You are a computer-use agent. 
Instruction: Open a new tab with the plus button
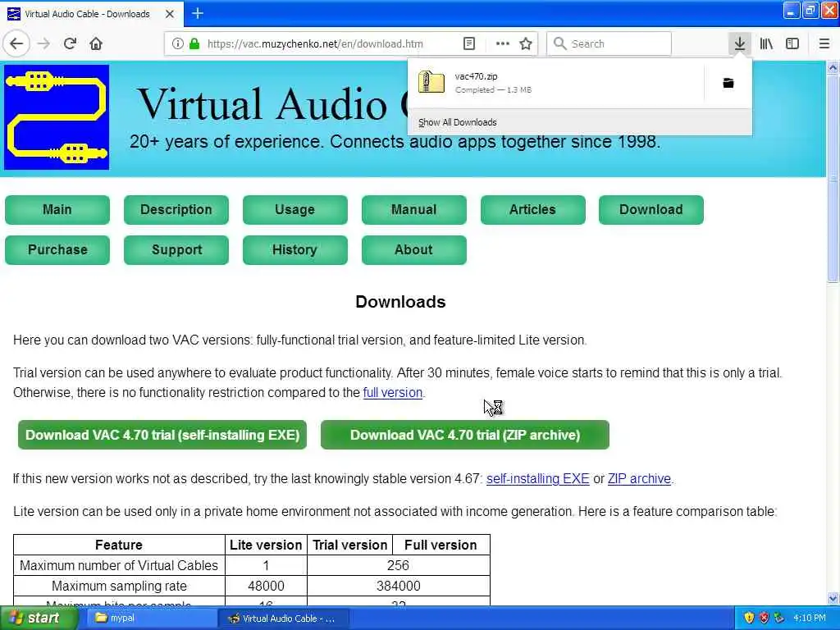(197, 13)
